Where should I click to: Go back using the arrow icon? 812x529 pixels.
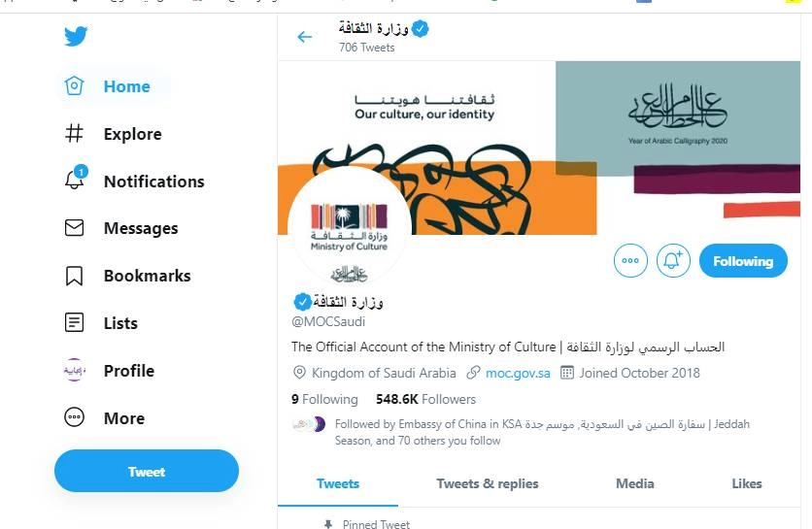305,37
